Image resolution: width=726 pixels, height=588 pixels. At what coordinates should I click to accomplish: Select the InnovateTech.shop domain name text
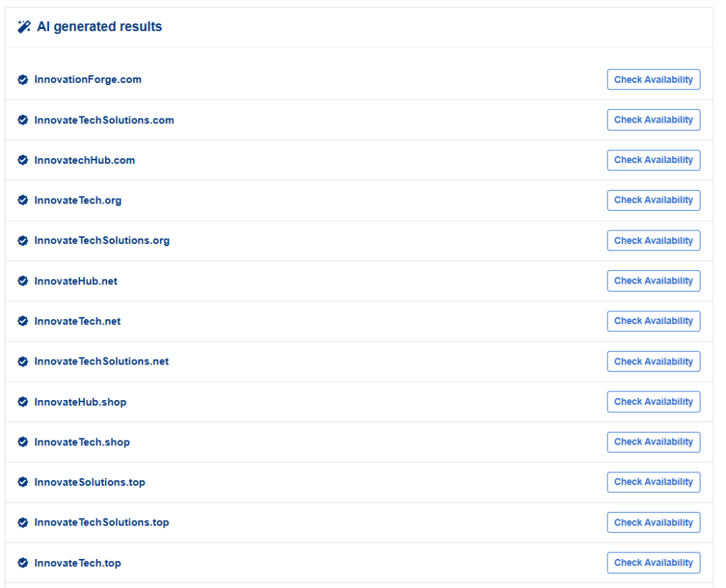pos(82,443)
